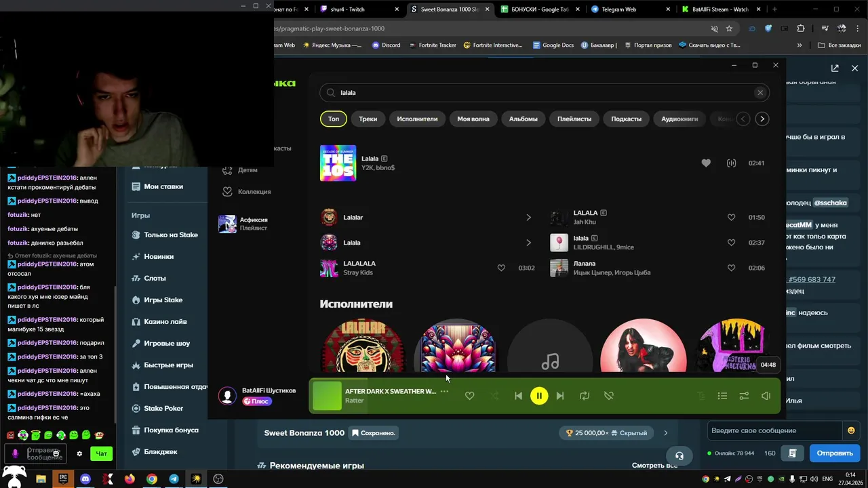Select the Моя волна filter tab
Viewport: 868px width, 488px height.
point(473,119)
